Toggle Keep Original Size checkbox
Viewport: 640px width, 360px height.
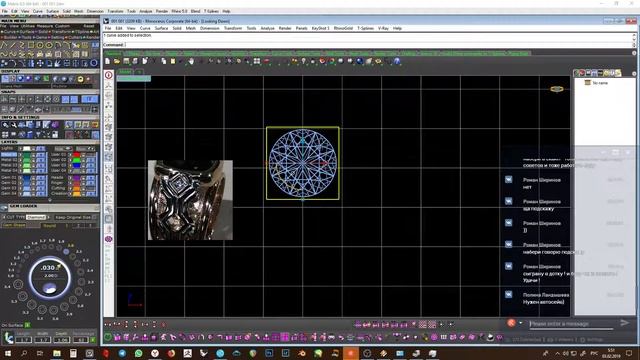coord(94,217)
